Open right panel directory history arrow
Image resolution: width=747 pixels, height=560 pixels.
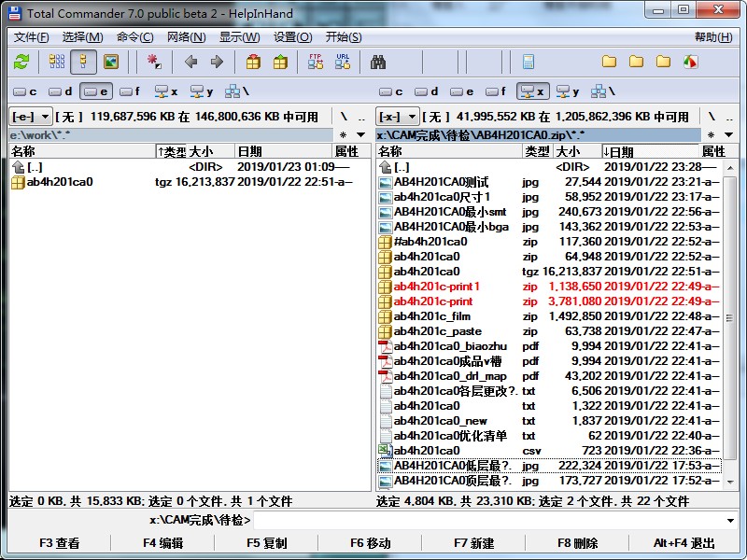click(729, 135)
